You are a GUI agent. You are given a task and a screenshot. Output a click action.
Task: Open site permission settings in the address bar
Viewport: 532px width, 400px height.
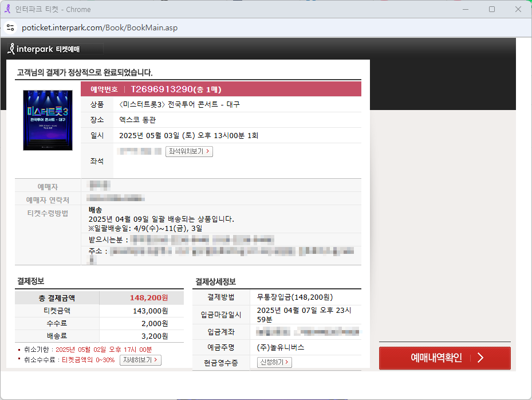click(x=11, y=27)
